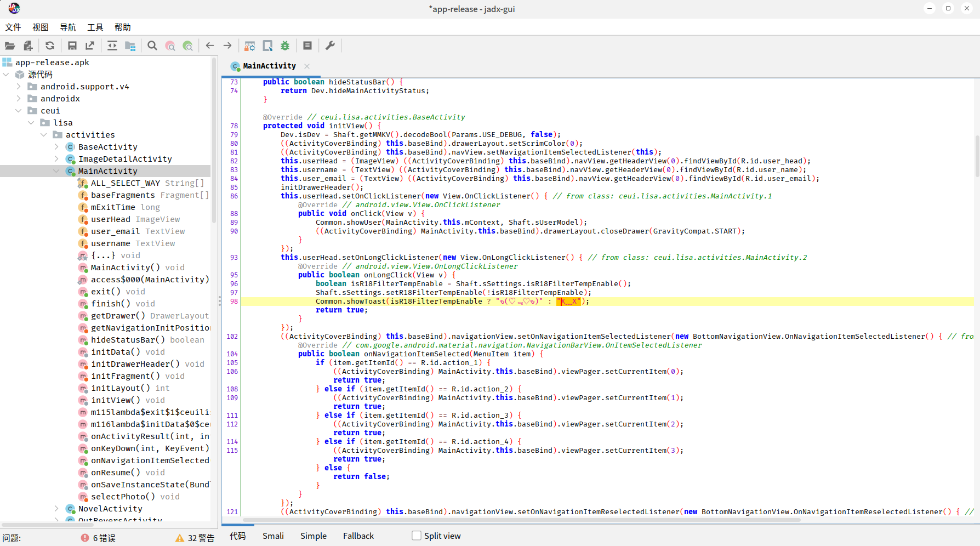
Task: Expand the NovelActivity class node
Action: pyautogui.click(x=56, y=509)
